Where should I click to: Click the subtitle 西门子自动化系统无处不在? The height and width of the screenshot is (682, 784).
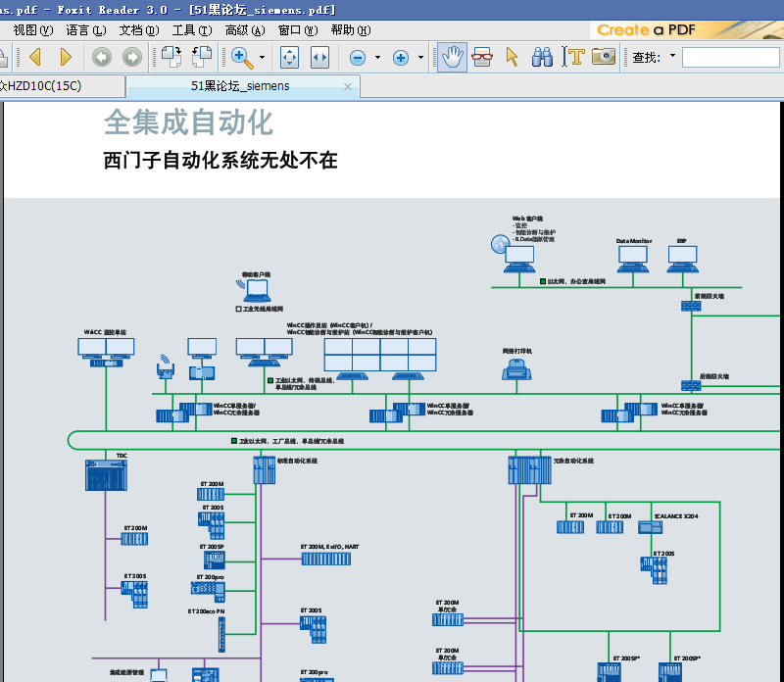[220, 161]
